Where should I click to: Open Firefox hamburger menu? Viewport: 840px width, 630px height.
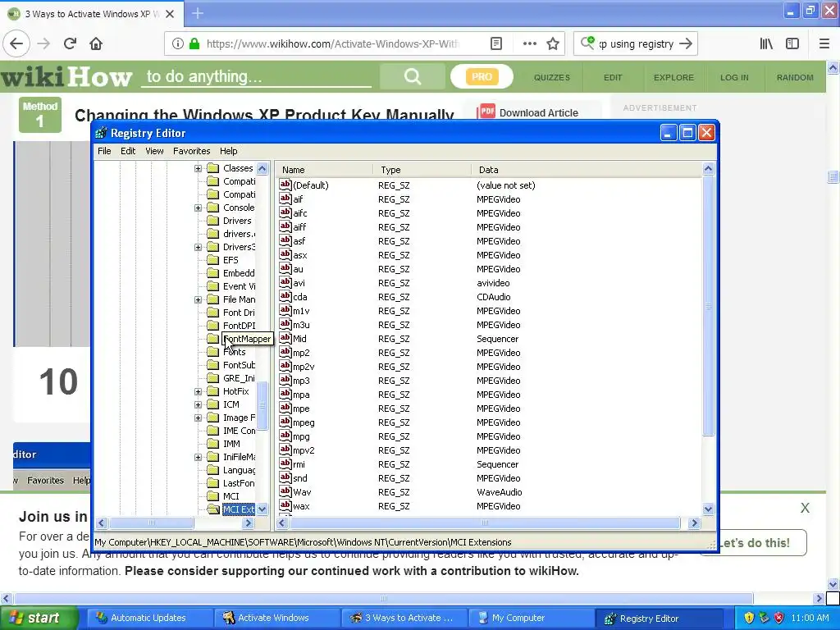[824, 43]
